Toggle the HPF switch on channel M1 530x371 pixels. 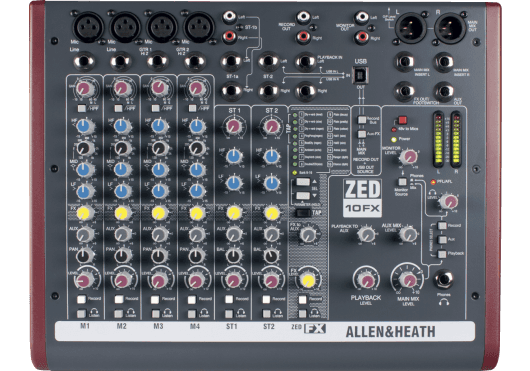[x=81, y=108]
